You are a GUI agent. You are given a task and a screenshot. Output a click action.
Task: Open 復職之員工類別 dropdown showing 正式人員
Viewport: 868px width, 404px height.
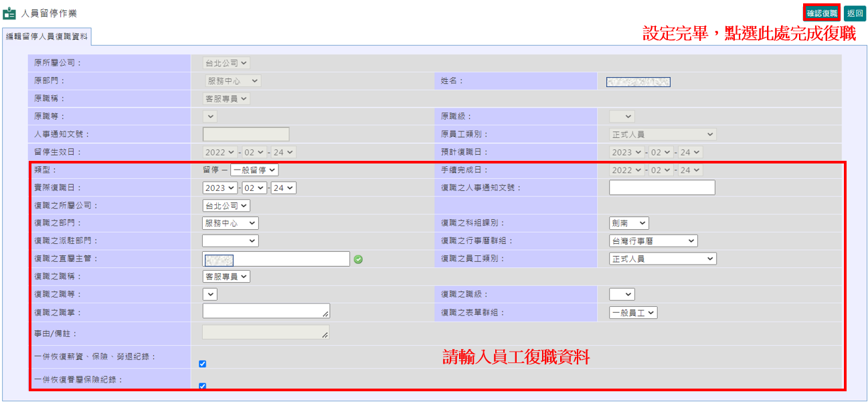point(663,259)
